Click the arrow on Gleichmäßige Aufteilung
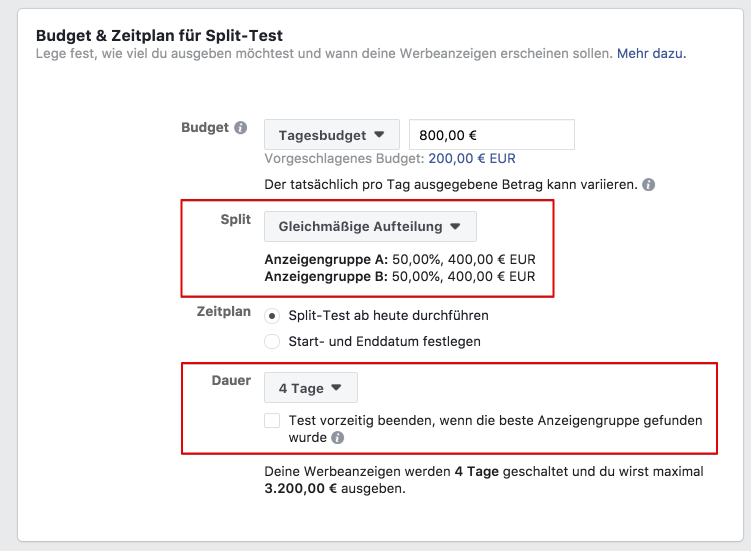The width and height of the screenshot is (751, 551). (x=456, y=227)
